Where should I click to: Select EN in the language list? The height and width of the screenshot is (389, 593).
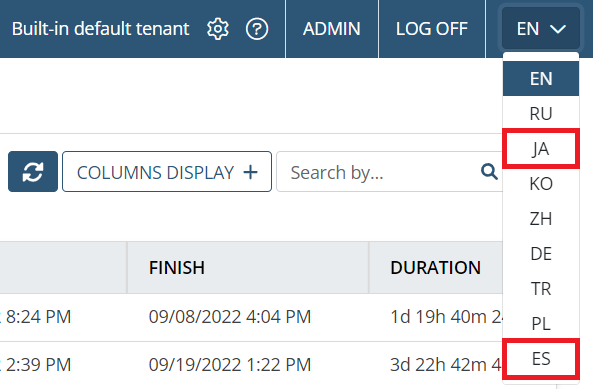[x=541, y=79]
